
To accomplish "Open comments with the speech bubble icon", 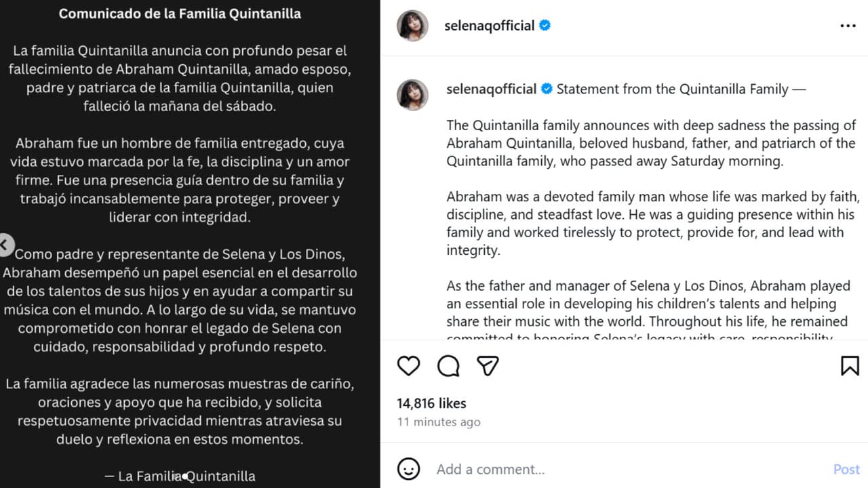I will (x=447, y=365).
